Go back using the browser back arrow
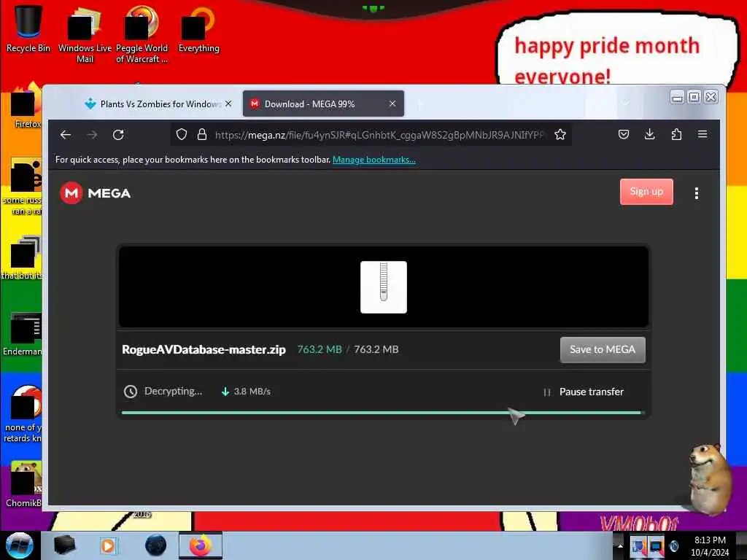This screenshot has height=560, width=747. tap(66, 135)
